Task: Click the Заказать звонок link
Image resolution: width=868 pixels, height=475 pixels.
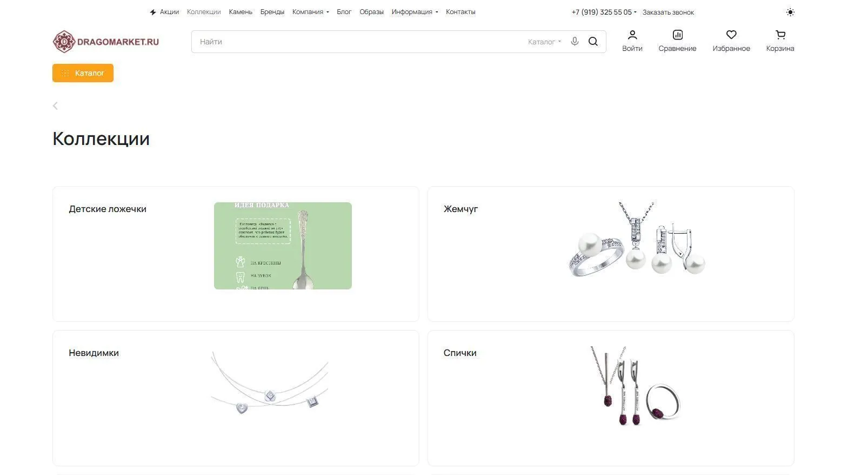Action: (x=668, y=12)
